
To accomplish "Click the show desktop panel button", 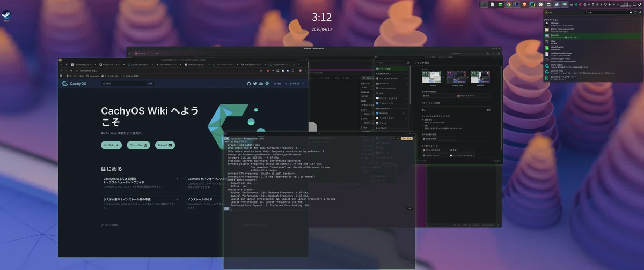I will (x=634, y=4).
